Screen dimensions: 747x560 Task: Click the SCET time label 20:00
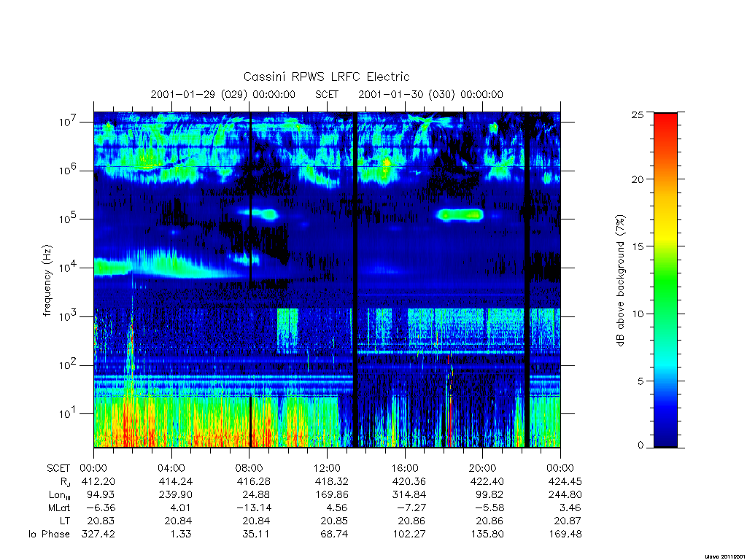pos(482,468)
